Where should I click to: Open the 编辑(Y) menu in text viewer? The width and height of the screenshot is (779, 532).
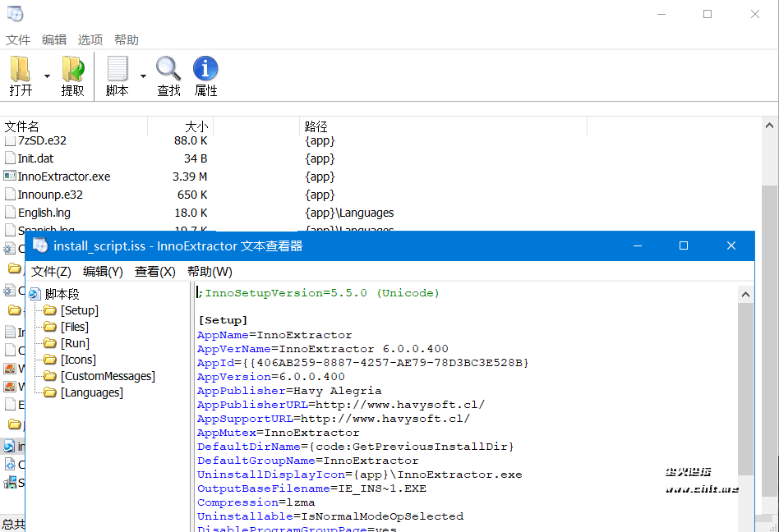pyautogui.click(x=103, y=271)
